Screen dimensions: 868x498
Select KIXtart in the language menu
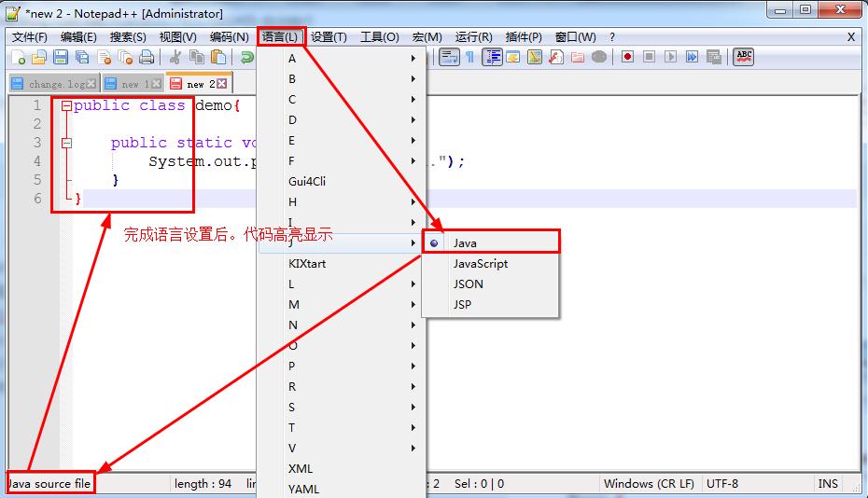(341, 263)
